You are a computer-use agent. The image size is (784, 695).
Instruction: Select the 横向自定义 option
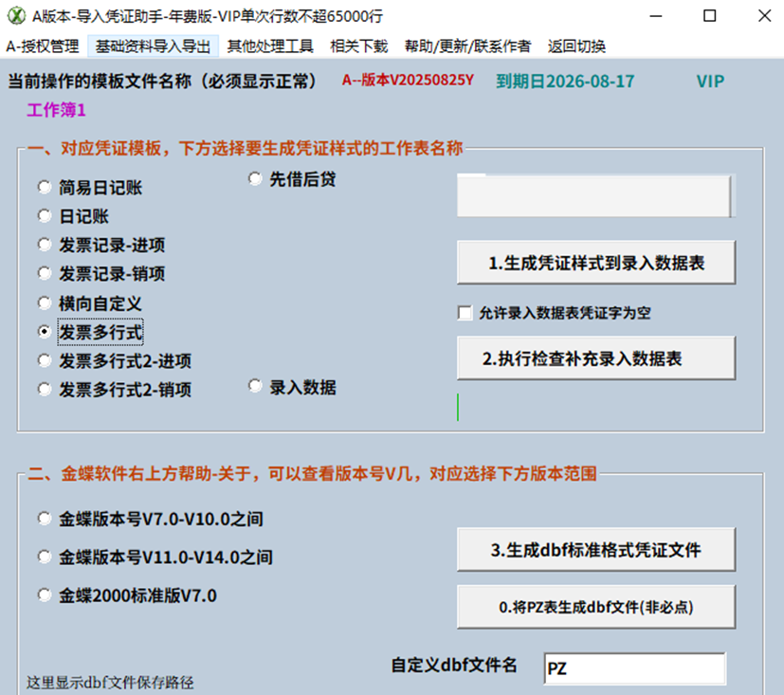pyautogui.click(x=44, y=303)
